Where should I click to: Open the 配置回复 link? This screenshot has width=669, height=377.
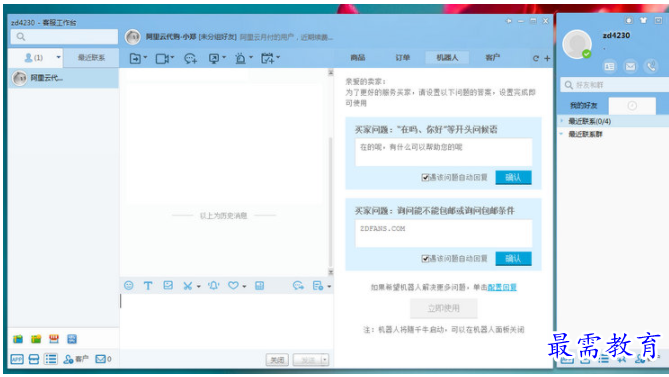pyautogui.click(x=502, y=287)
